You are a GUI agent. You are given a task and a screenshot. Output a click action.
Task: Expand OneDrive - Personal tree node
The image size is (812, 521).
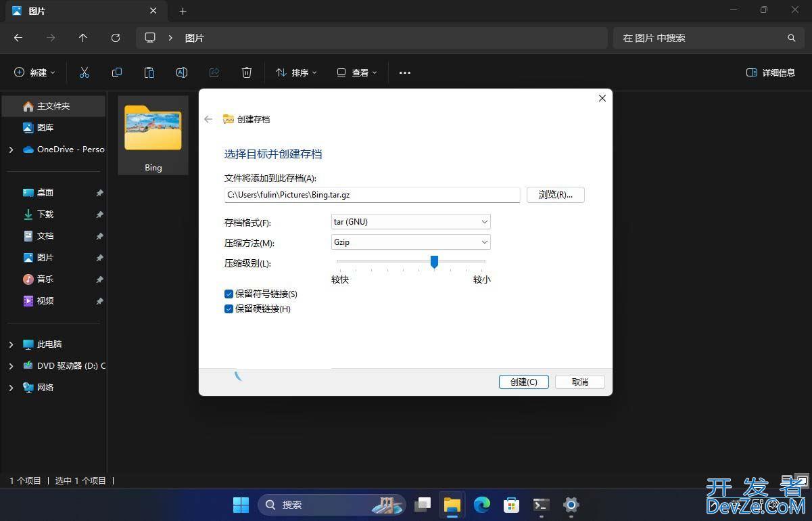click(11, 150)
